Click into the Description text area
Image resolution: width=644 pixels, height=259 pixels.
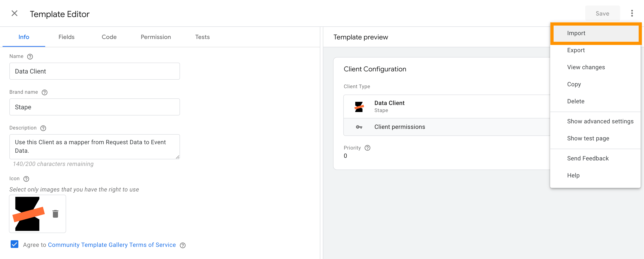point(94,147)
